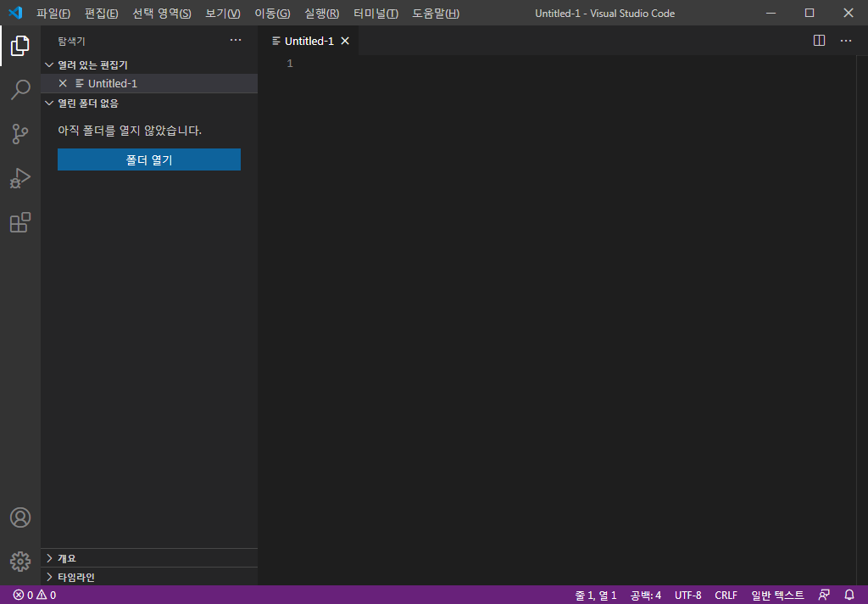Open the Accounts menu icon
The width and height of the screenshot is (868, 604).
coord(20,517)
